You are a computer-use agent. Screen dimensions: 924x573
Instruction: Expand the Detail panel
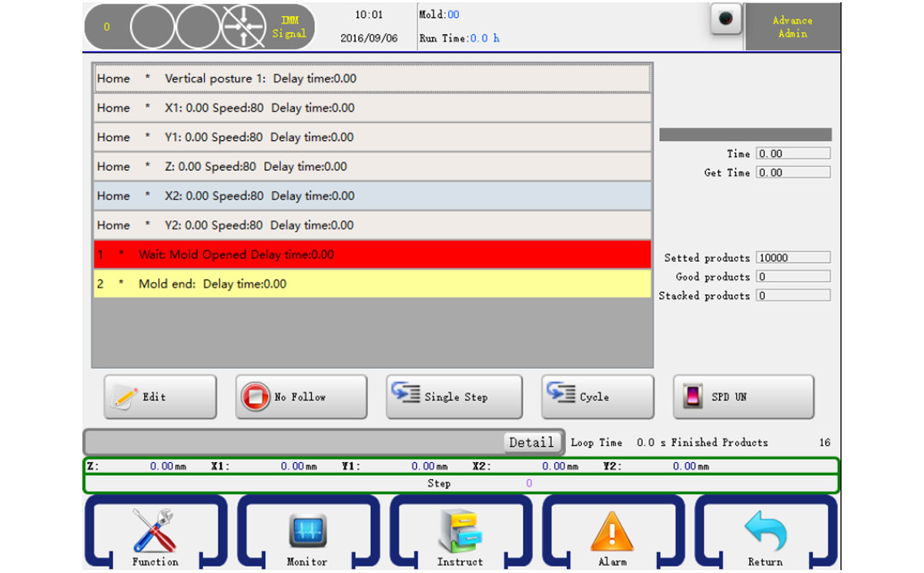[x=531, y=442]
